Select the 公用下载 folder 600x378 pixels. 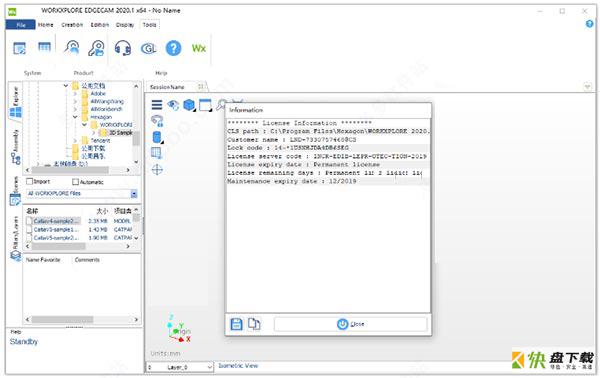93,148
